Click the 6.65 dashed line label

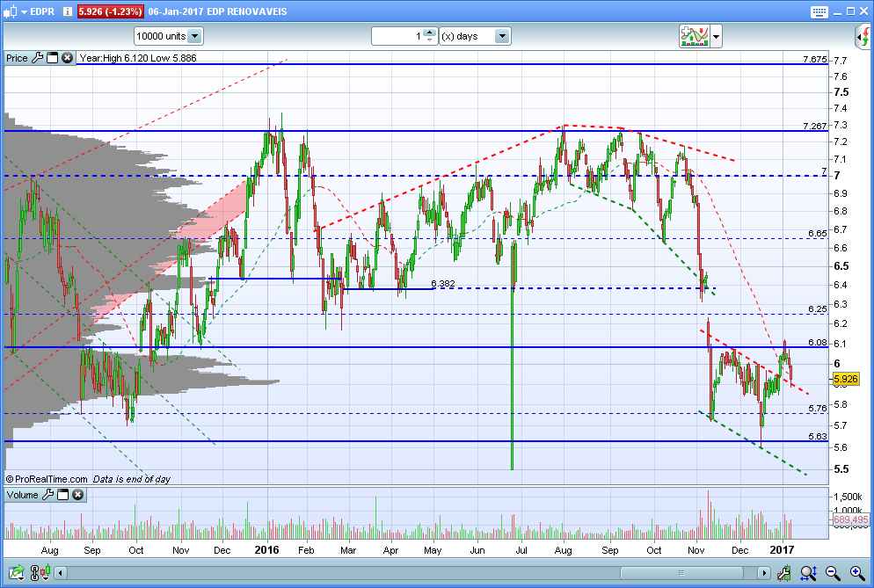point(818,234)
